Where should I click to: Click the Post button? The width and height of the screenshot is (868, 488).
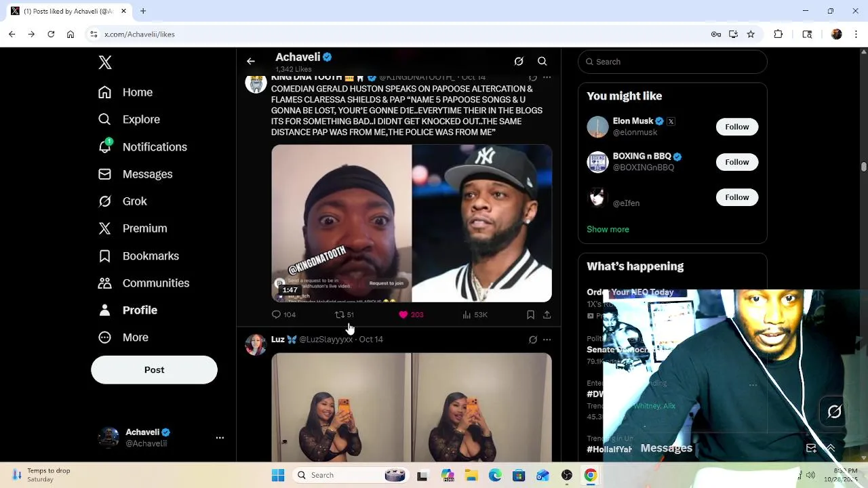coord(154,370)
